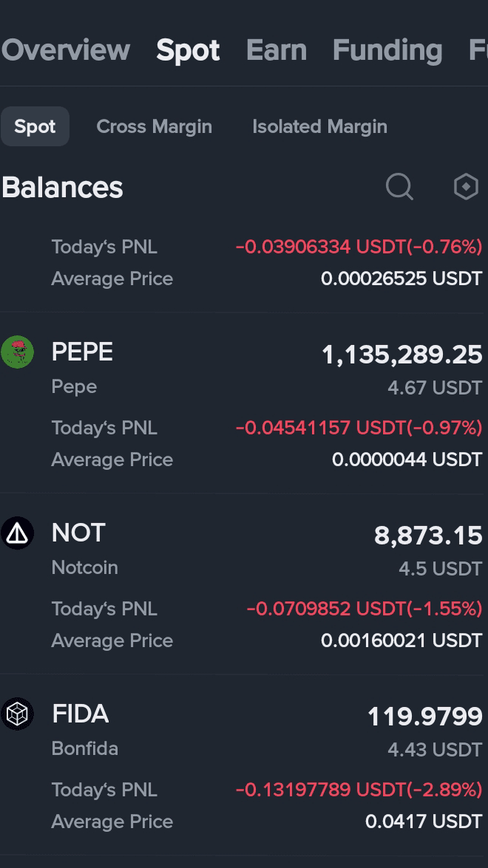Viewport: 488px width, 868px height.
Task: Click the Balances heading
Action: (62, 187)
